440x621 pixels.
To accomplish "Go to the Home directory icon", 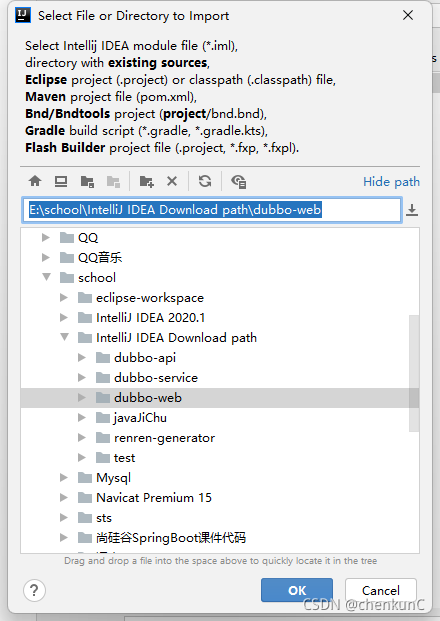I will pyautogui.click(x=35, y=181).
